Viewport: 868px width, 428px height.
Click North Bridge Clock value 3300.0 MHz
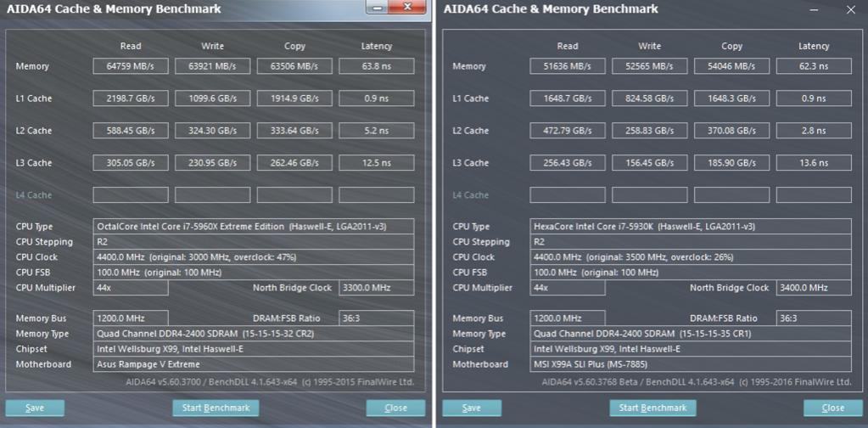coord(377,288)
